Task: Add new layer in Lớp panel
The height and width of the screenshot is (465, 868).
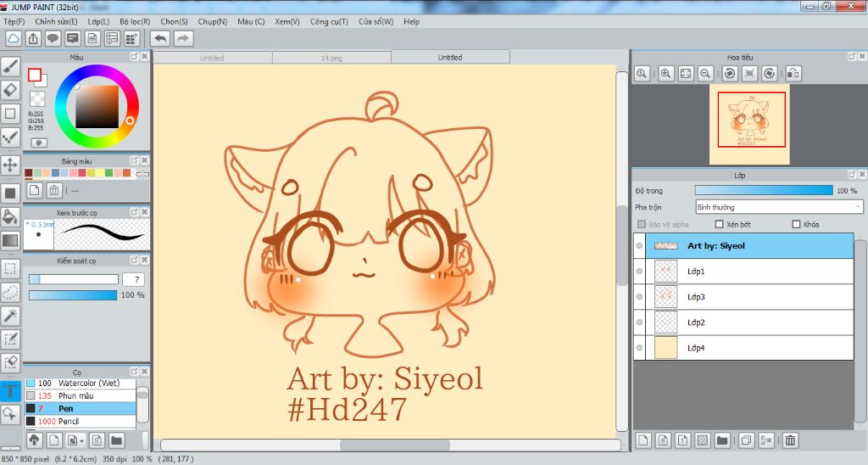Action: pyautogui.click(x=643, y=440)
